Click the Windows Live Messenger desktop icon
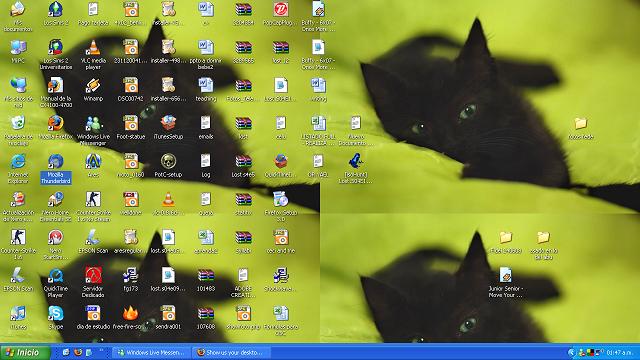 pos(93,131)
